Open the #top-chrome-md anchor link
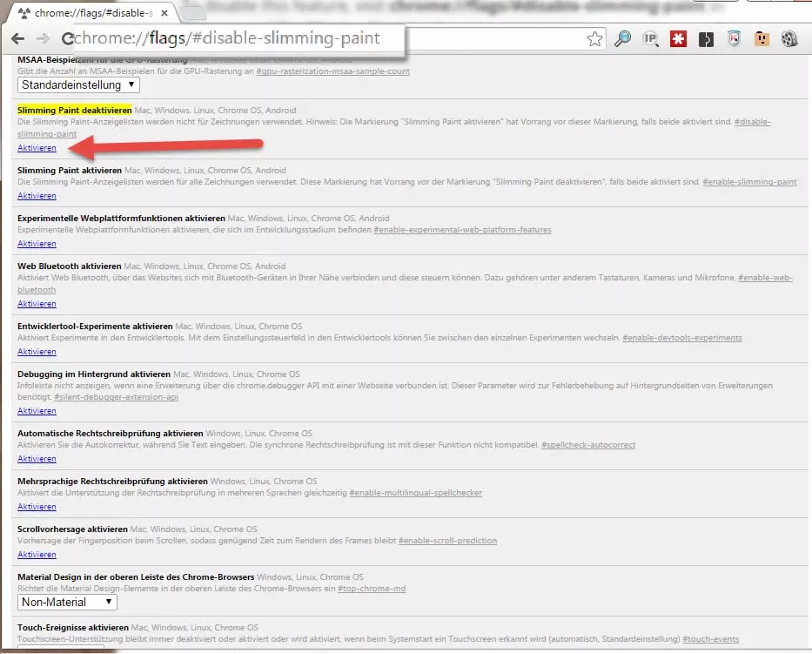Screen dimensions: 812x654 [372, 589]
